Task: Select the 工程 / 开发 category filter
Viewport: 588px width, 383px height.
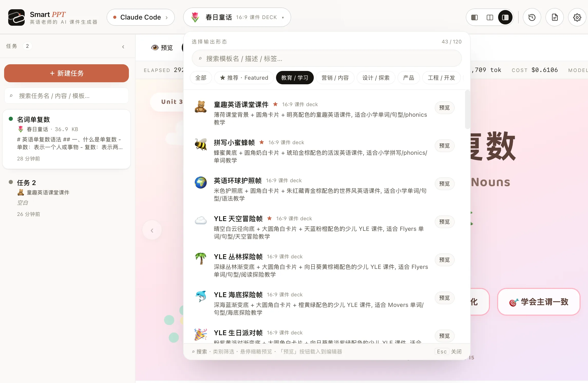Action: [x=441, y=78]
